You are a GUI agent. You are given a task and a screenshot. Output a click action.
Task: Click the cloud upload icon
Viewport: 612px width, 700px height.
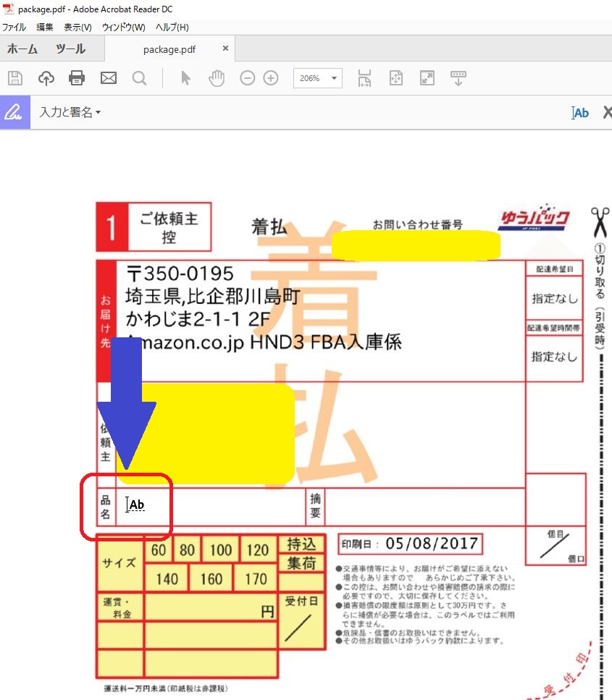(46, 78)
